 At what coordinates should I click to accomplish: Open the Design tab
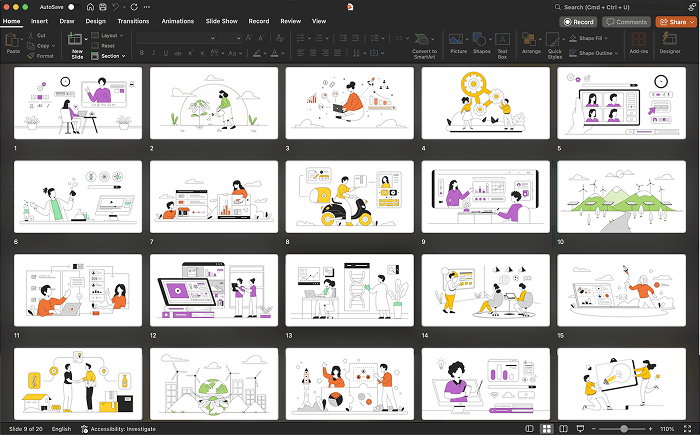96,21
